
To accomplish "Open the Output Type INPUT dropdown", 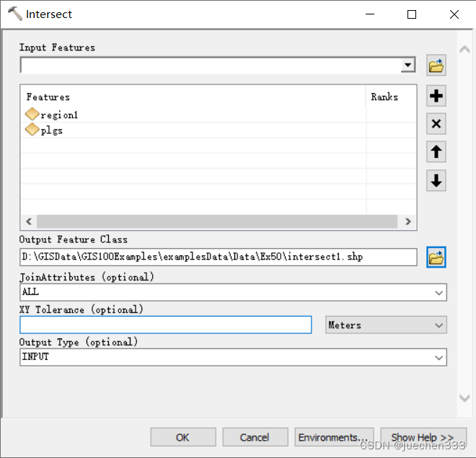I will pyautogui.click(x=438, y=358).
